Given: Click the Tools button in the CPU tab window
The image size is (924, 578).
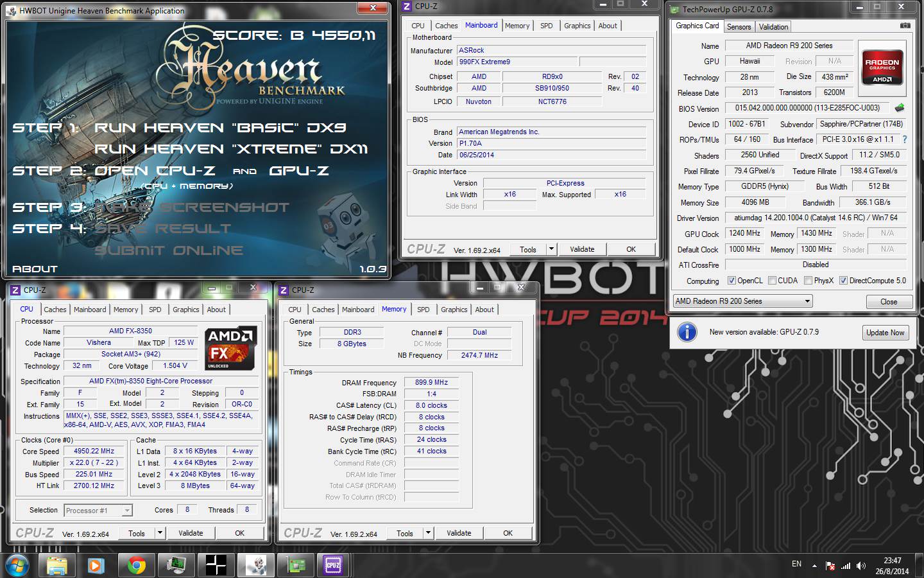Looking at the screenshot, I should pyautogui.click(x=137, y=533).
